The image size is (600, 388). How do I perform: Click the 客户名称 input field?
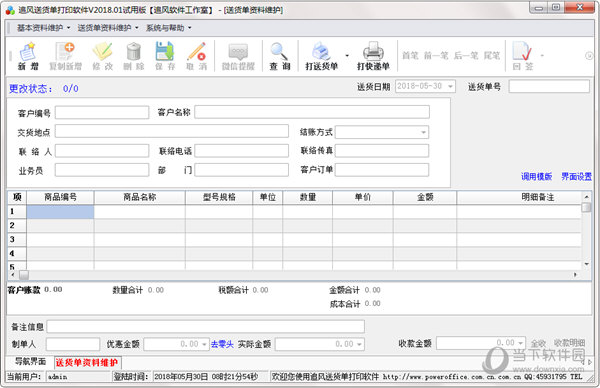tap(312, 112)
